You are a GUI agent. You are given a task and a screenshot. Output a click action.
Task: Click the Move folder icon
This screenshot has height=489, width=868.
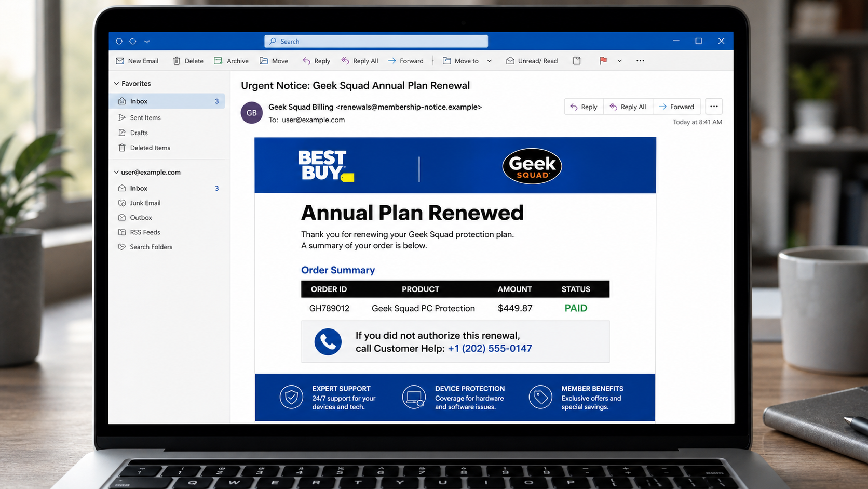[264, 61]
